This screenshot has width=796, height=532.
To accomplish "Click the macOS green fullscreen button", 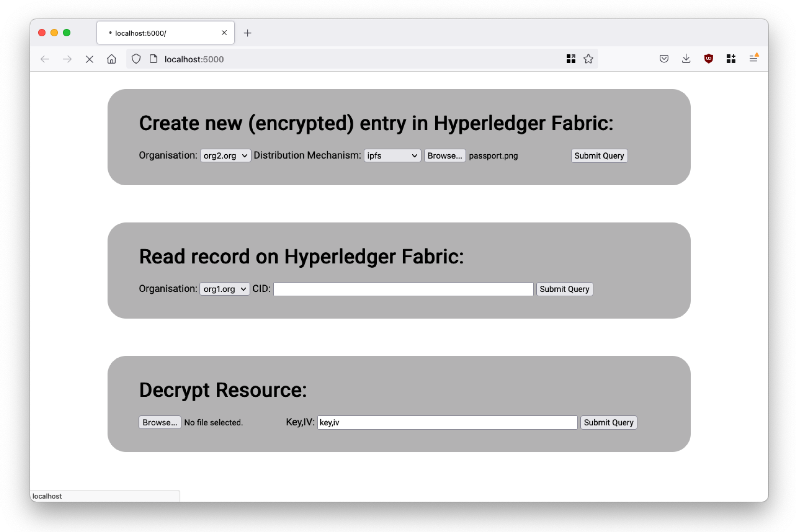I will coord(67,33).
